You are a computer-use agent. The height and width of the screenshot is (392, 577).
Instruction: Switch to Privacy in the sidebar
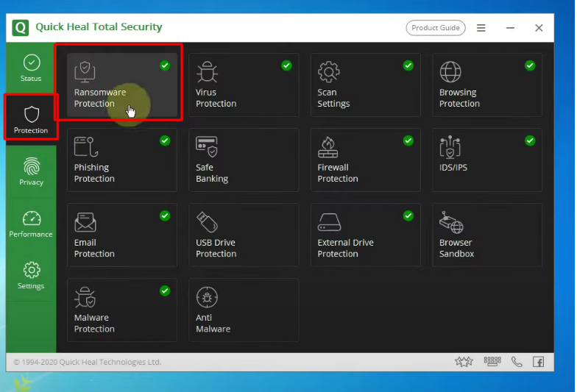click(31, 171)
